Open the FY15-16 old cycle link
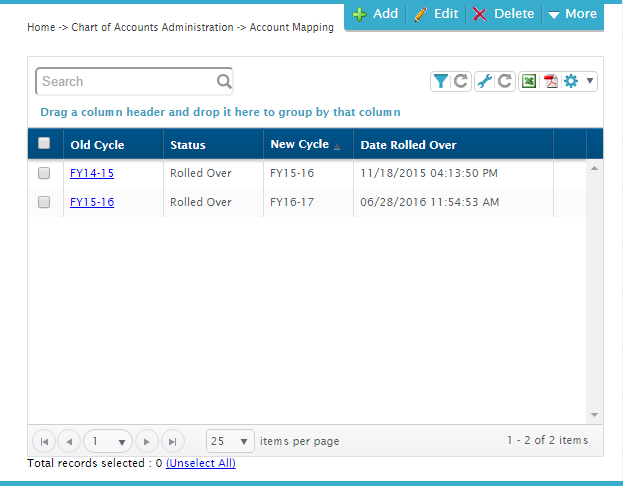The image size is (623, 486). coord(92,202)
